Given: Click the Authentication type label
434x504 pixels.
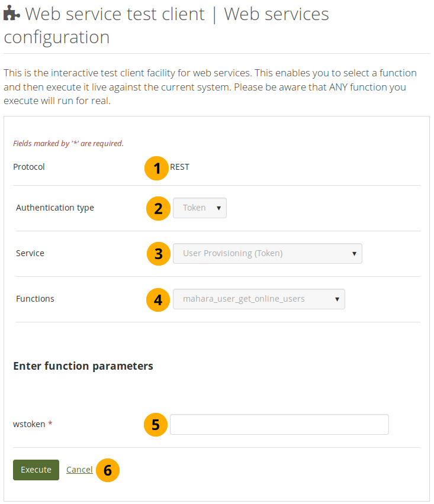Looking at the screenshot, I should 54,208.
